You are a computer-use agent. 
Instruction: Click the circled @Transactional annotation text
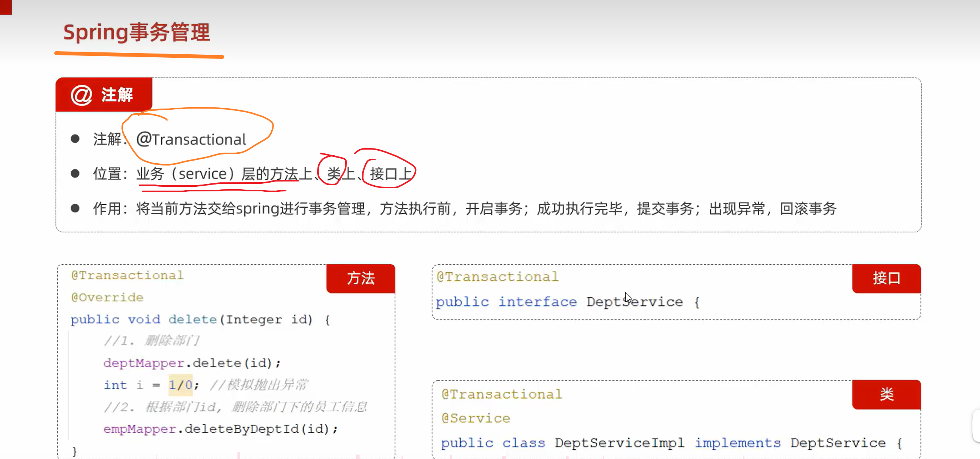(191, 139)
